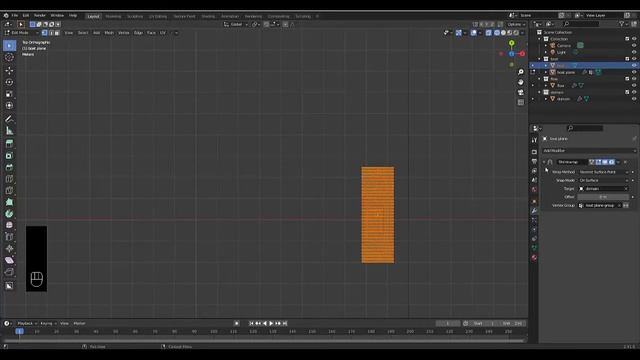The width and height of the screenshot is (640, 360).
Task: Click the pan view hand icon
Action: 520,82
